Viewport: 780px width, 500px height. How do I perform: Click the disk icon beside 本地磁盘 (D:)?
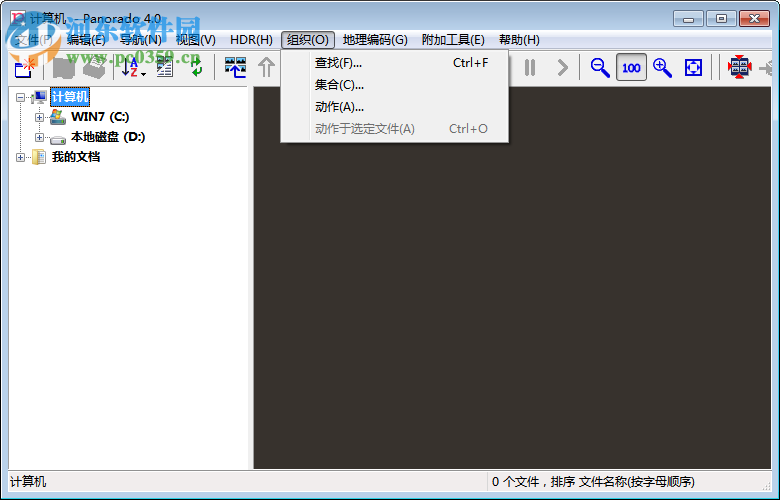[x=58, y=139]
